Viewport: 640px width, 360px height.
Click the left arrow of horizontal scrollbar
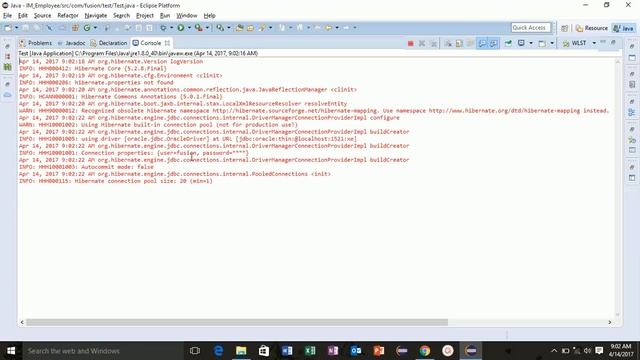pos(22,322)
